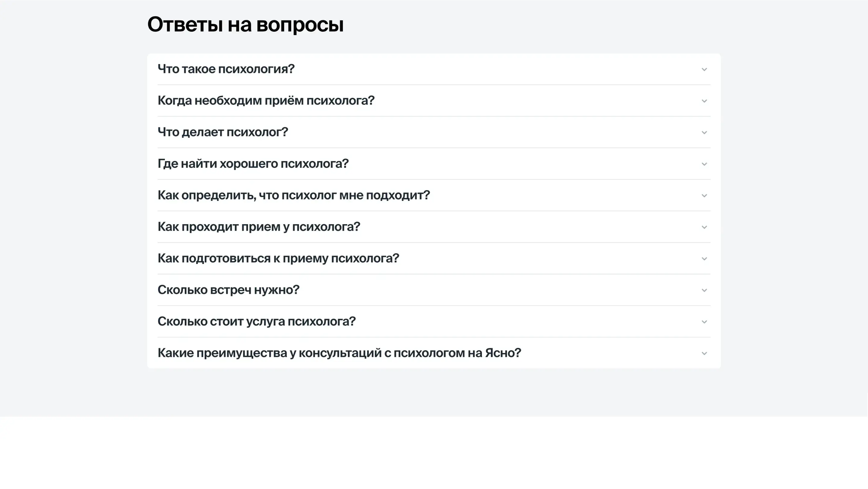Click chevron next to «Где найти хорошего психолога?»

[x=704, y=164]
